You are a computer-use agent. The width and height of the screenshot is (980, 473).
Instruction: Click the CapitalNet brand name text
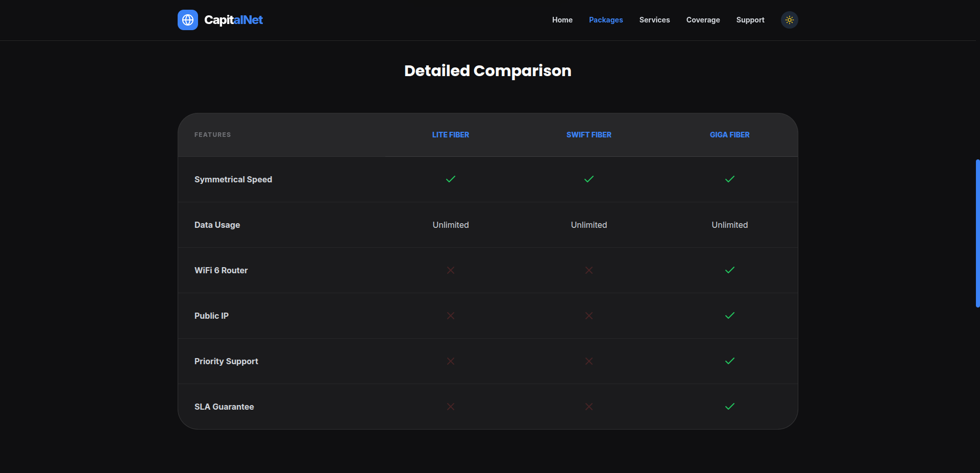pos(233,20)
